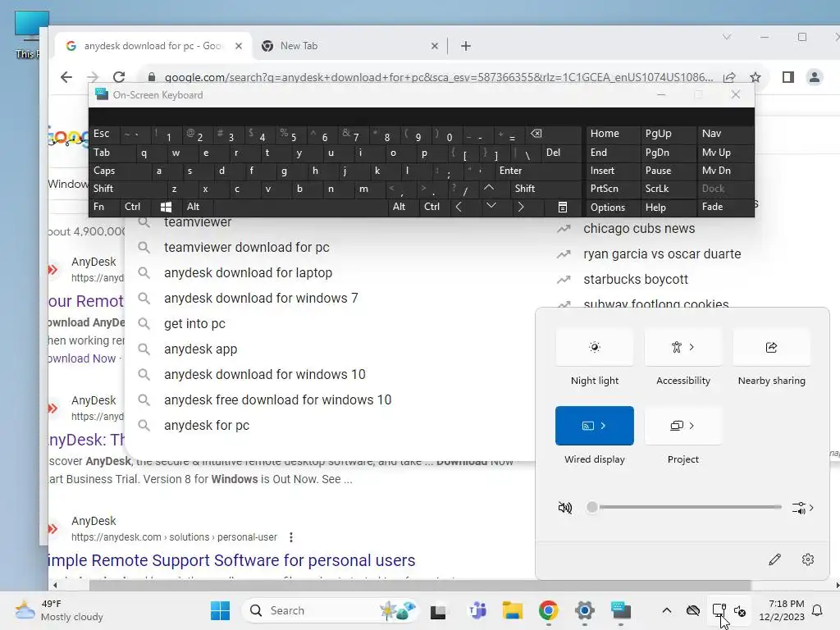Tap the Backspace key on On-Screen Keyboard
This screenshot has width=840, height=630.
[550, 134]
